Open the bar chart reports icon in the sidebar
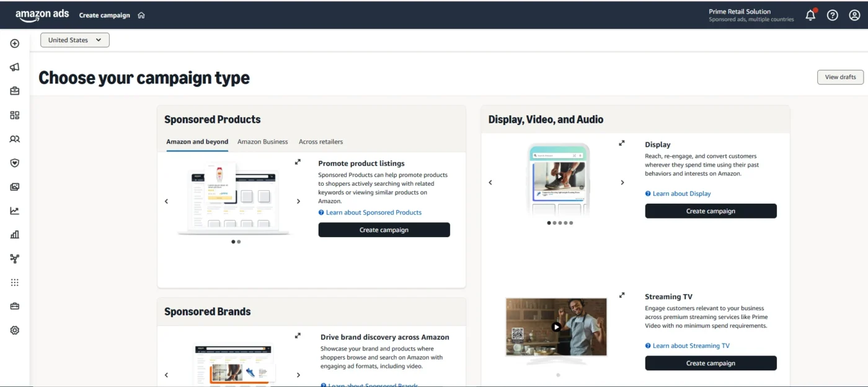This screenshot has width=868, height=387. [x=15, y=235]
